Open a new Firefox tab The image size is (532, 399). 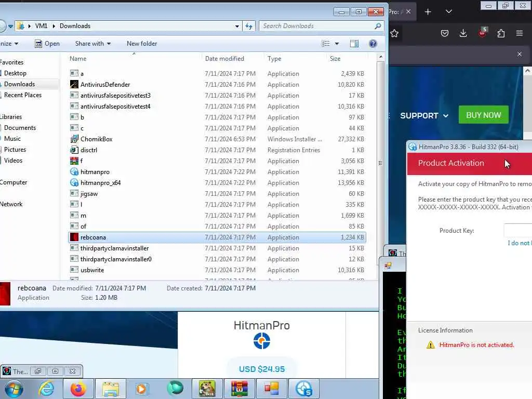[428, 12]
